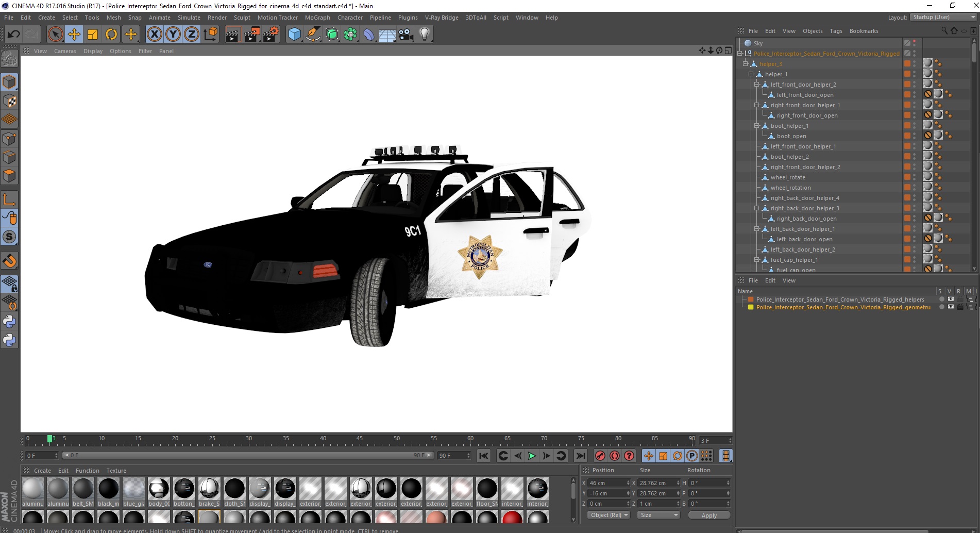The width and height of the screenshot is (980, 533).
Task: Click yellow color swatch of geometru layer
Action: 751,307
